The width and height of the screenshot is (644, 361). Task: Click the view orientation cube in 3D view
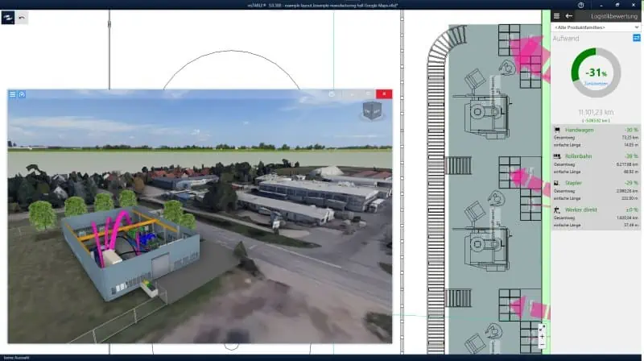coord(372,111)
